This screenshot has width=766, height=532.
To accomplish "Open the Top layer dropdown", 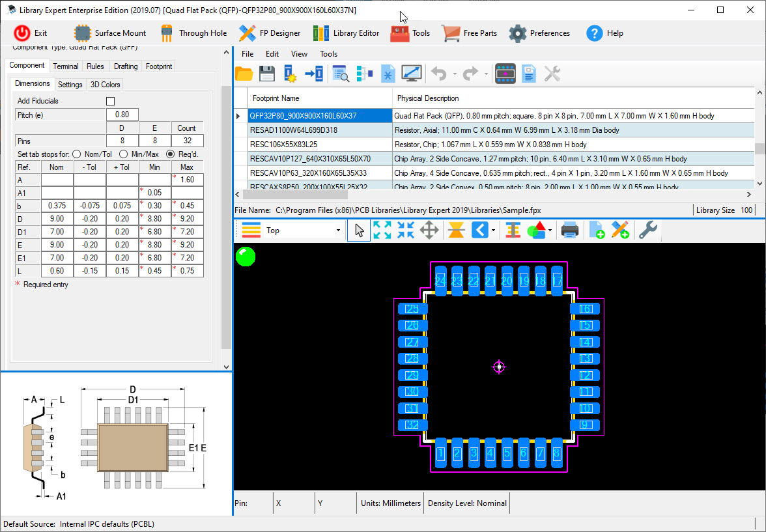I will (x=337, y=230).
